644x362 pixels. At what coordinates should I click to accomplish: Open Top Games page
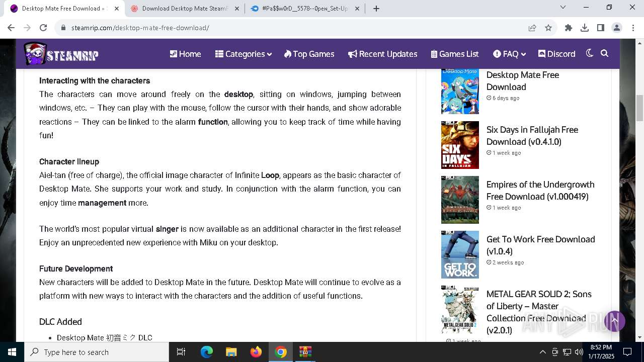pyautogui.click(x=309, y=54)
